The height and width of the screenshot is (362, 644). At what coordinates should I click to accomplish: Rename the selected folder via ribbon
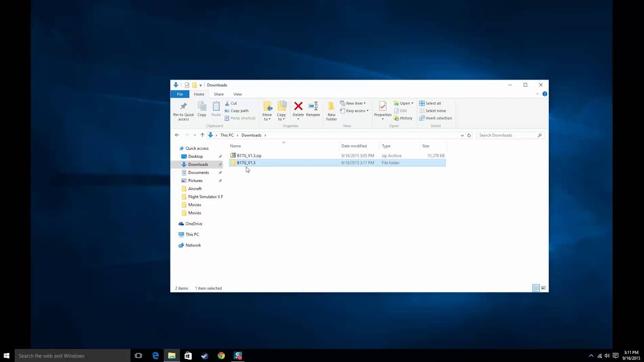point(313,110)
